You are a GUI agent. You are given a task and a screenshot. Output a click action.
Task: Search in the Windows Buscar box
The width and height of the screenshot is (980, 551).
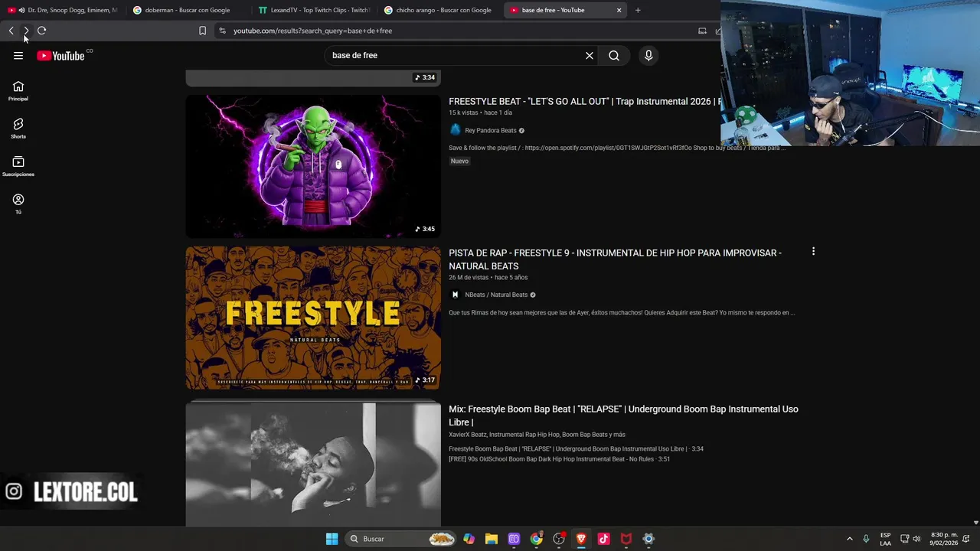[x=402, y=539]
